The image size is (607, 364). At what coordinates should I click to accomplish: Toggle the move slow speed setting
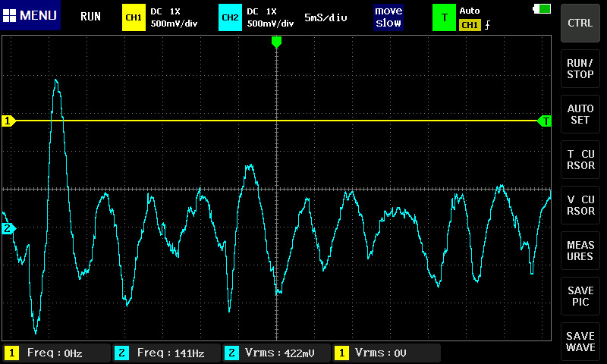coord(388,17)
